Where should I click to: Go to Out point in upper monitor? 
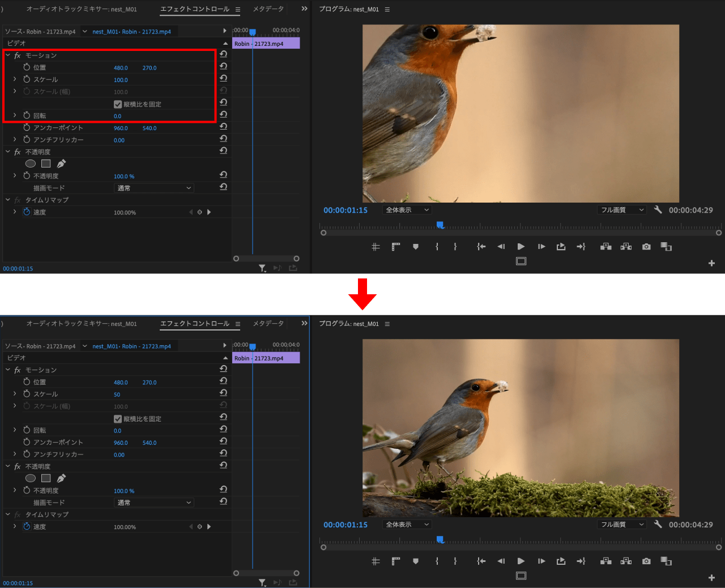pyautogui.click(x=581, y=247)
